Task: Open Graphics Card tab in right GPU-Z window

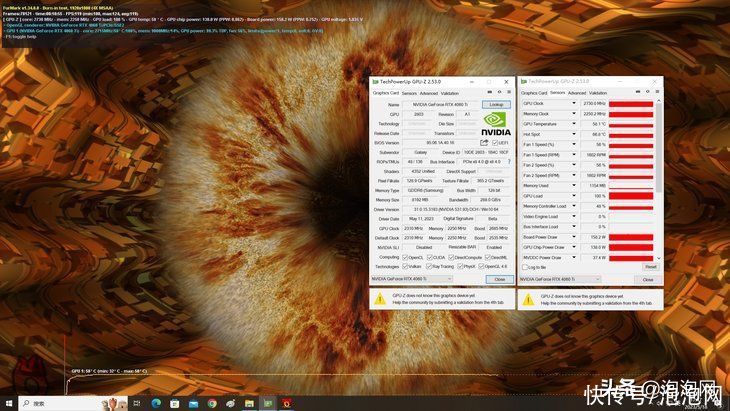Action: [534, 93]
